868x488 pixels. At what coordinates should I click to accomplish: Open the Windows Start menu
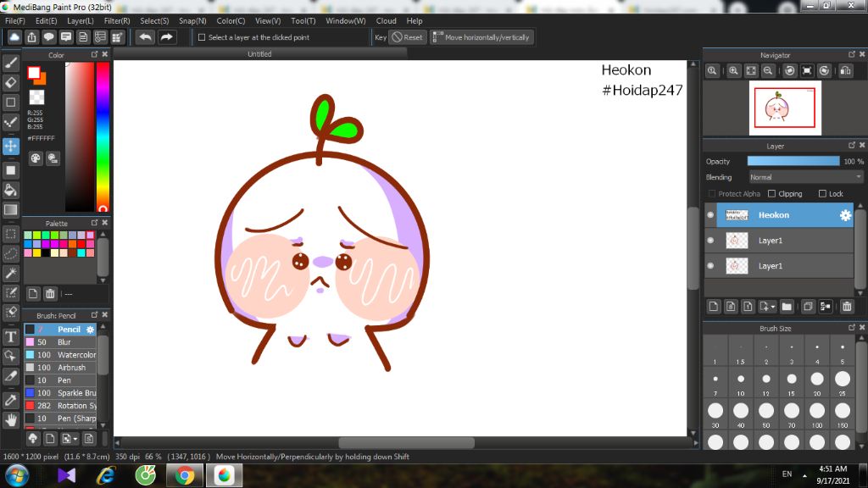17,475
